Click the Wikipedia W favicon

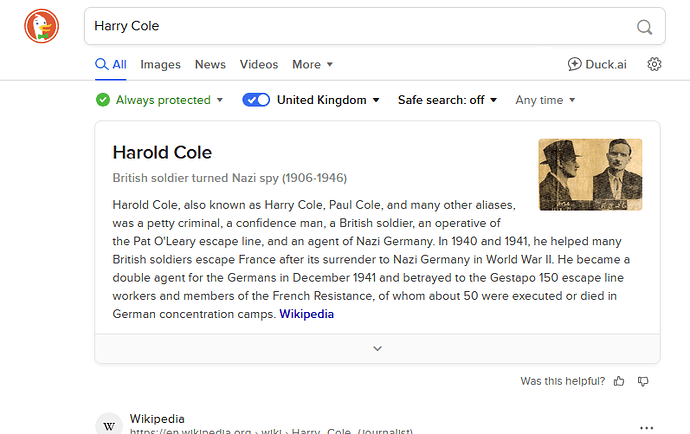pyautogui.click(x=109, y=425)
